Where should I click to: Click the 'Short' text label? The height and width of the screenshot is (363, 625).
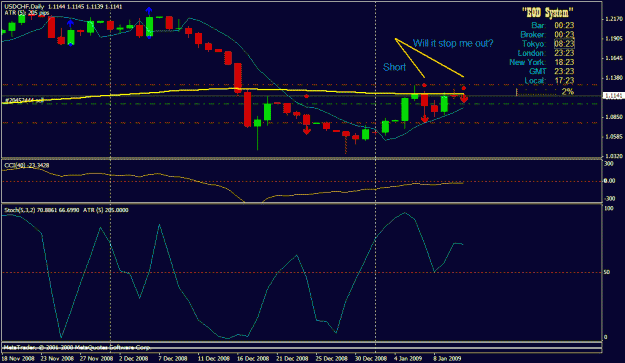394,67
